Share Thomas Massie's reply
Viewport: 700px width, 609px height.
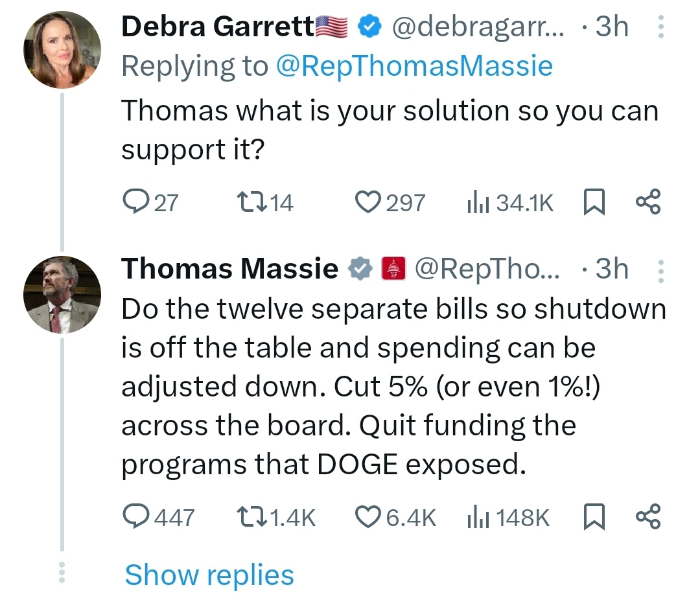[649, 516]
